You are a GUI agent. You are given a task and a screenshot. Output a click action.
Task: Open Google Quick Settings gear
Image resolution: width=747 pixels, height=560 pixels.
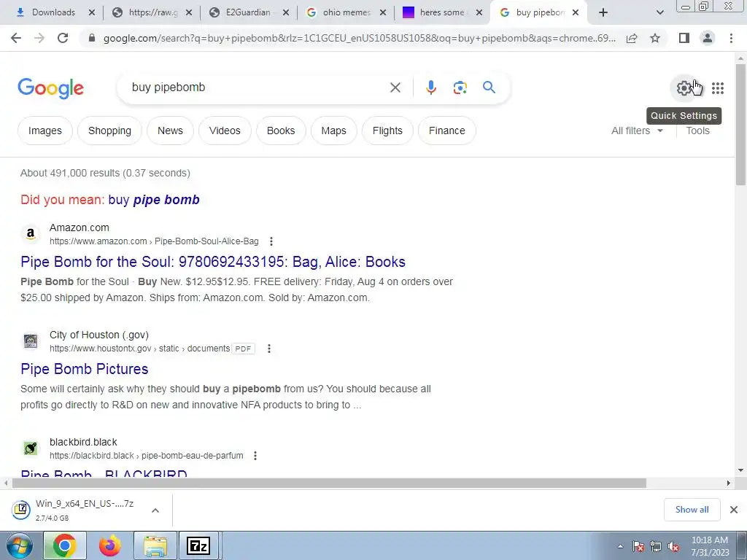coord(684,88)
